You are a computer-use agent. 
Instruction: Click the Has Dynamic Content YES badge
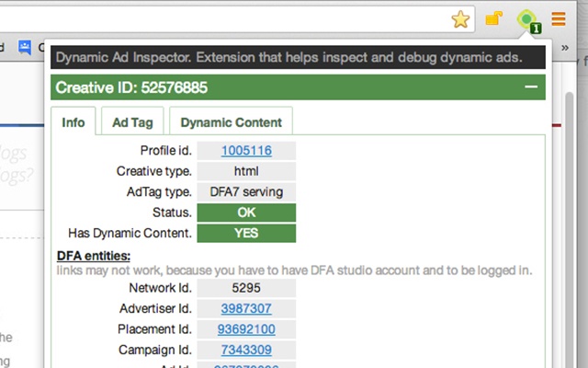(245, 233)
